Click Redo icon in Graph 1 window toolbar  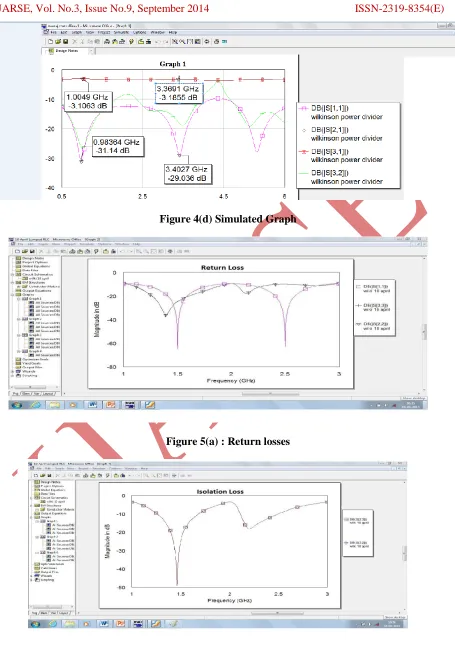pyautogui.click(x=166, y=42)
